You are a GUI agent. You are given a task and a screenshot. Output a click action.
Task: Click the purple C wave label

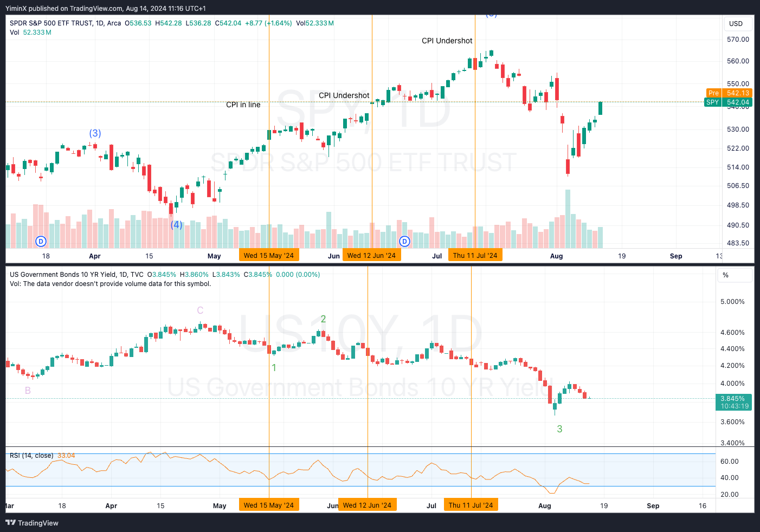click(200, 310)
